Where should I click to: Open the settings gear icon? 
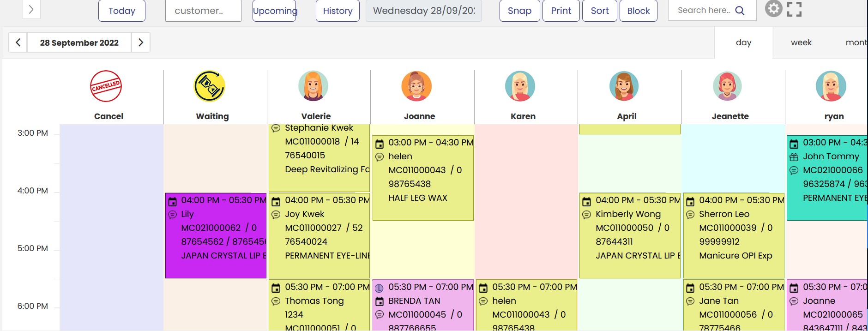pyautogui.click(x=773, y=9)
